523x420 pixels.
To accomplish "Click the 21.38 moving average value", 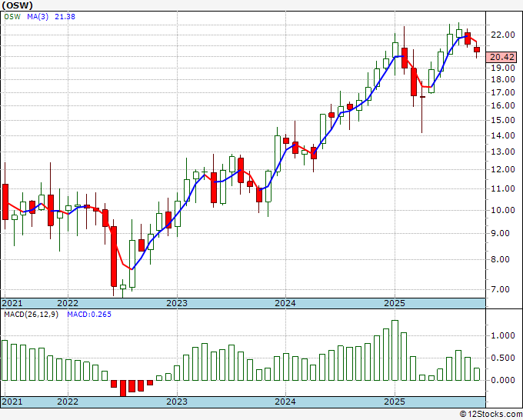I will coord(65,16).
